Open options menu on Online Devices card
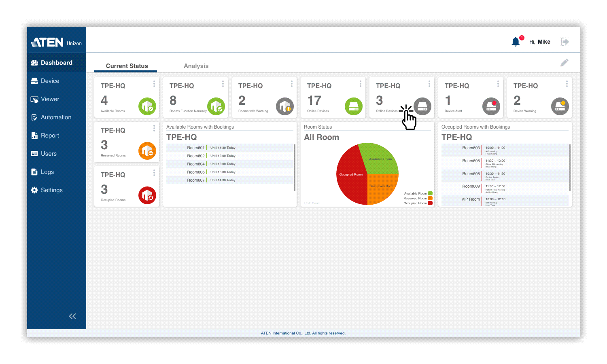The image size is (607, 364). (361, 84)
